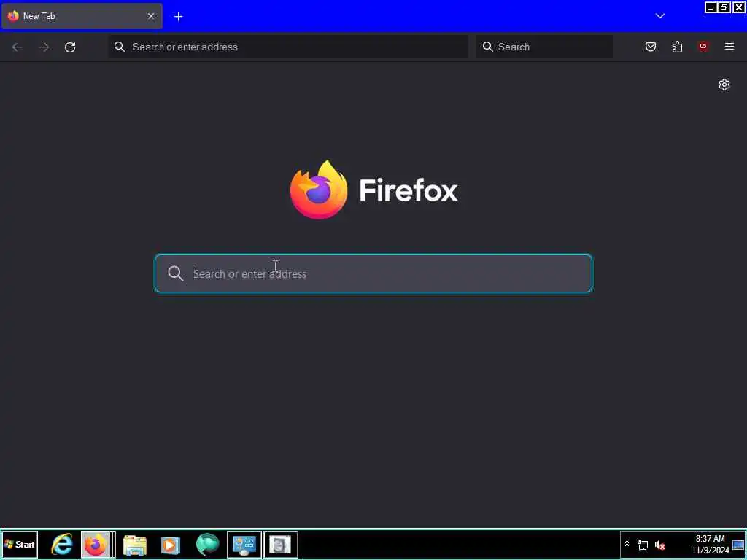Go forward using the forward arrow
The width and height of the screenshot is (747, 560).
click(x=44, y=47)
